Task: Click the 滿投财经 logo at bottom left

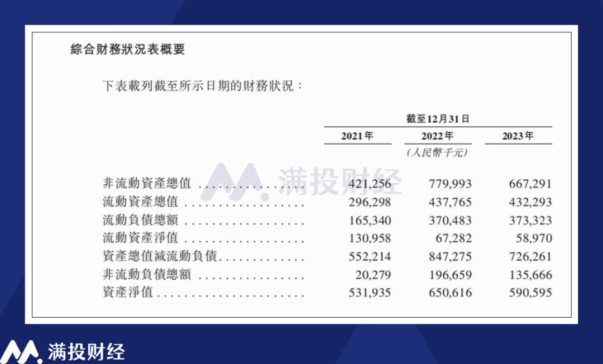Action: pos(63,351)
